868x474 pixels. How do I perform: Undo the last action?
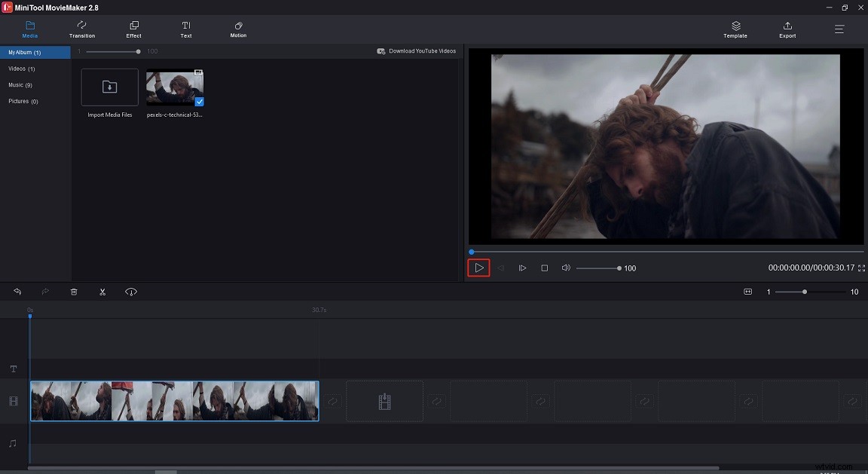coord(17,292)
